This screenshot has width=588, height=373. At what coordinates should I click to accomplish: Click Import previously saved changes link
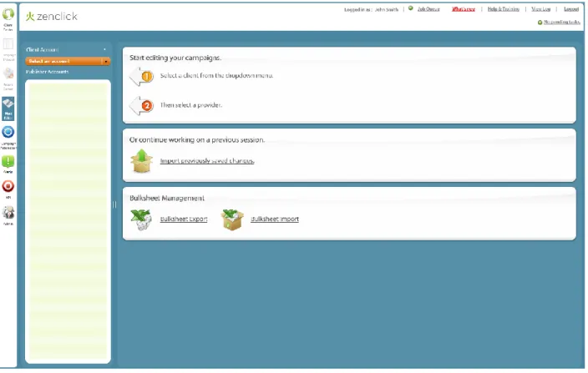tap(207, 161)
